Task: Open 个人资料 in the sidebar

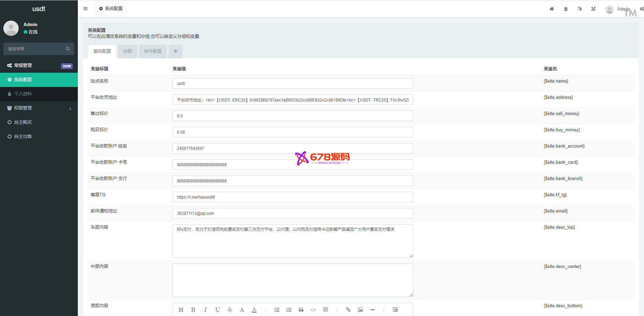Action: (x=23, y=94)
